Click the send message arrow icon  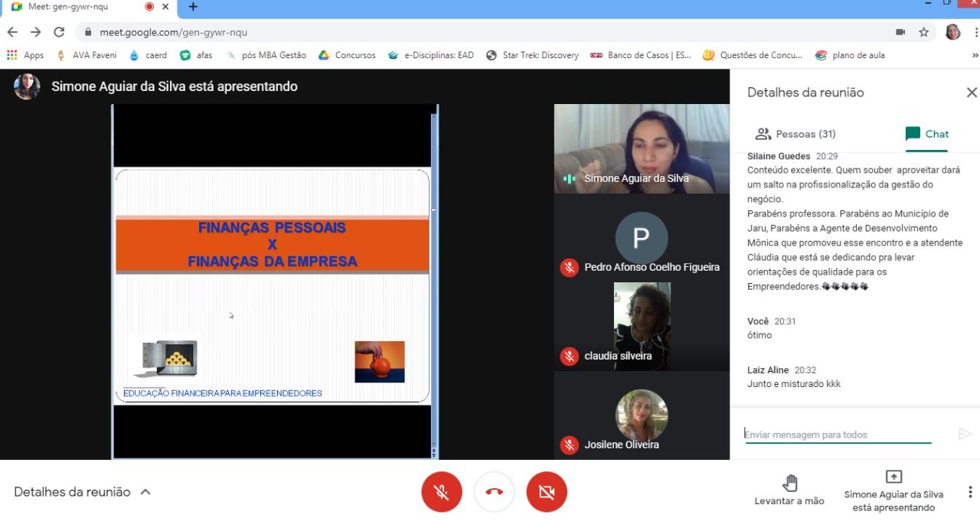coord(965,435)
